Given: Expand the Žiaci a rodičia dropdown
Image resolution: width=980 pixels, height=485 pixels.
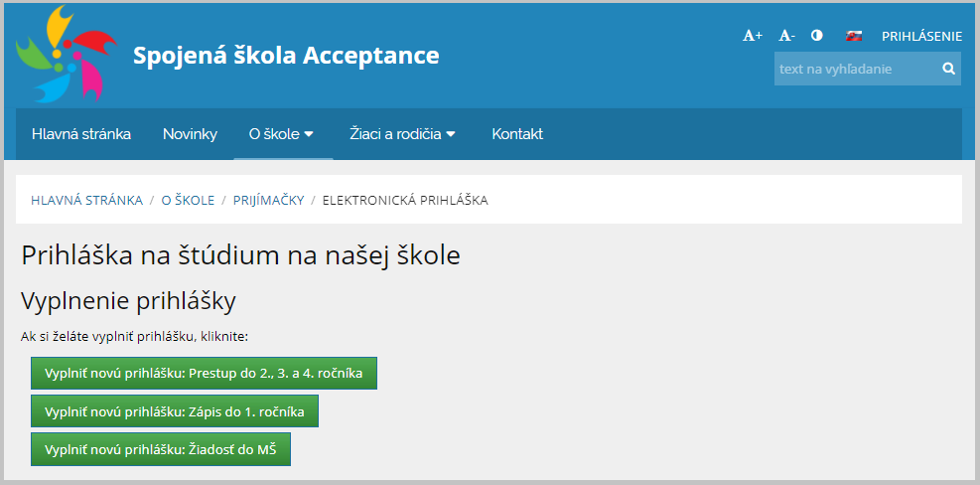Looking at the screenshot, I should pos(402,134).
